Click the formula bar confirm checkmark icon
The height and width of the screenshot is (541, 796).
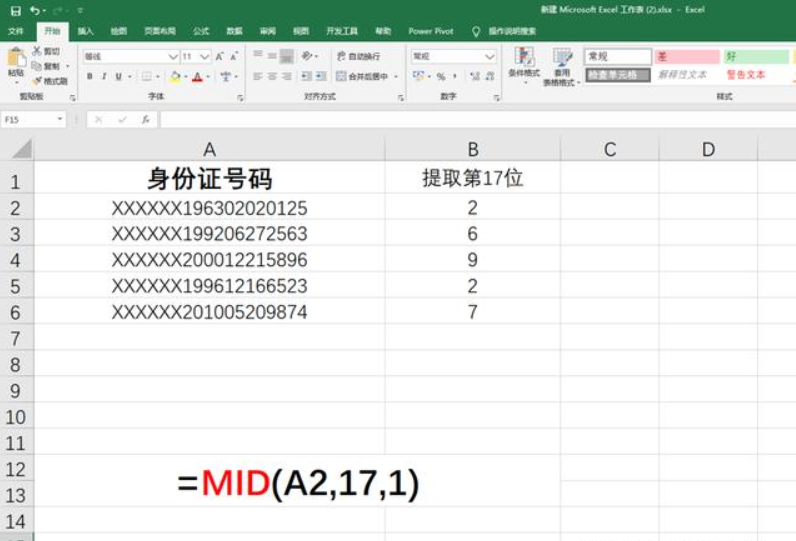pos(122,120)
